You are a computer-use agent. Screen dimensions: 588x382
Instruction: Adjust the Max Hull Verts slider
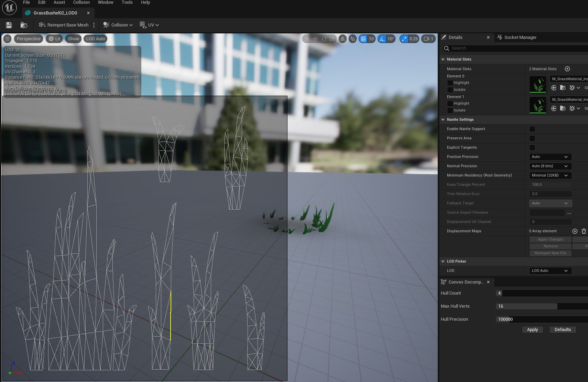point(526,306)
